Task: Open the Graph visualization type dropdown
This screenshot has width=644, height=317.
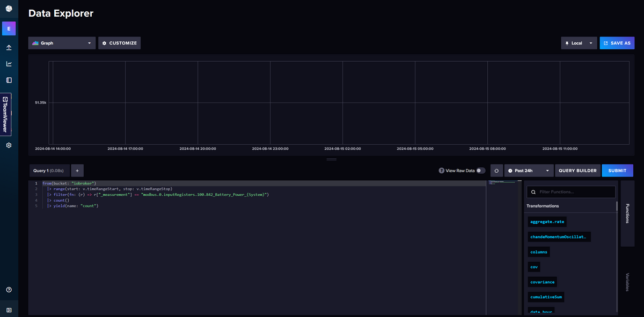Action: pyautogui.click(x=62, y=43)
